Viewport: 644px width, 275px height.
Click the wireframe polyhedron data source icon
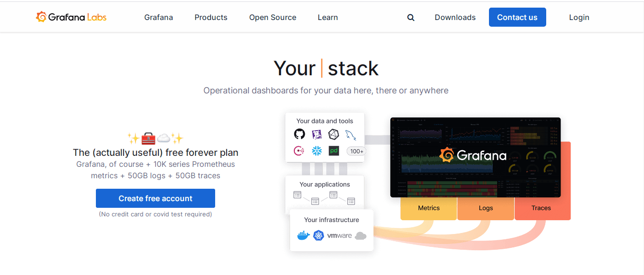tap(333, 134)
